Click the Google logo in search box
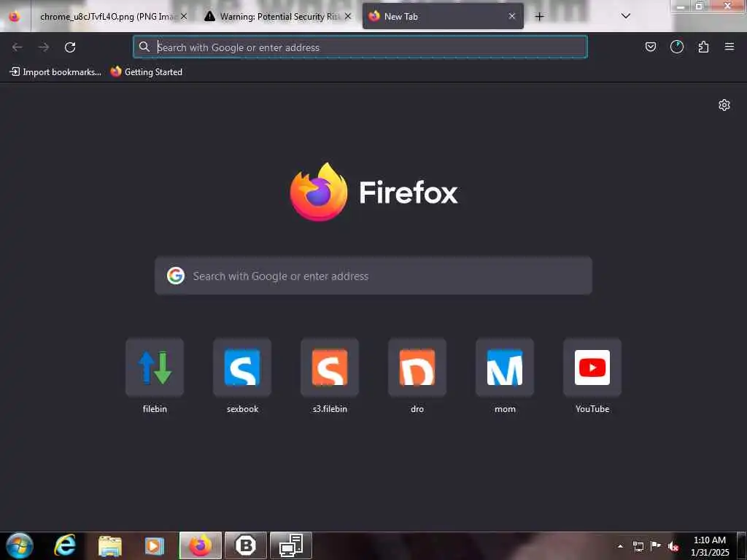Viewport: 747px width, 560px height. coord(176,276)
